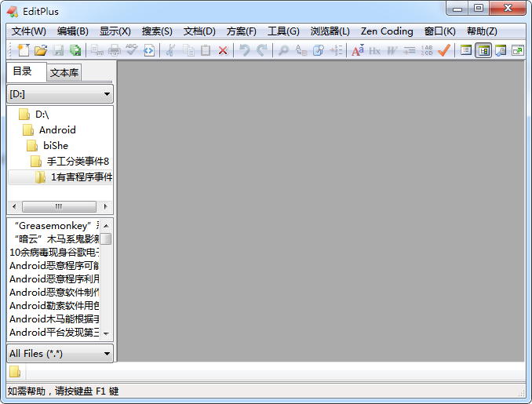Select the Android平台发现第三 file entry
This screenshot has height=404, width=532.
coord(54,332)
